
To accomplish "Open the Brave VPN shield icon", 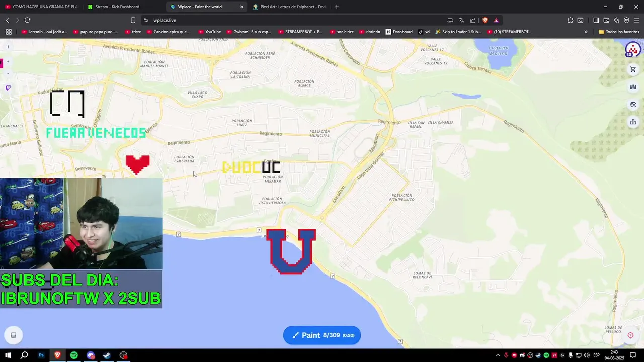I will (626, 20).
